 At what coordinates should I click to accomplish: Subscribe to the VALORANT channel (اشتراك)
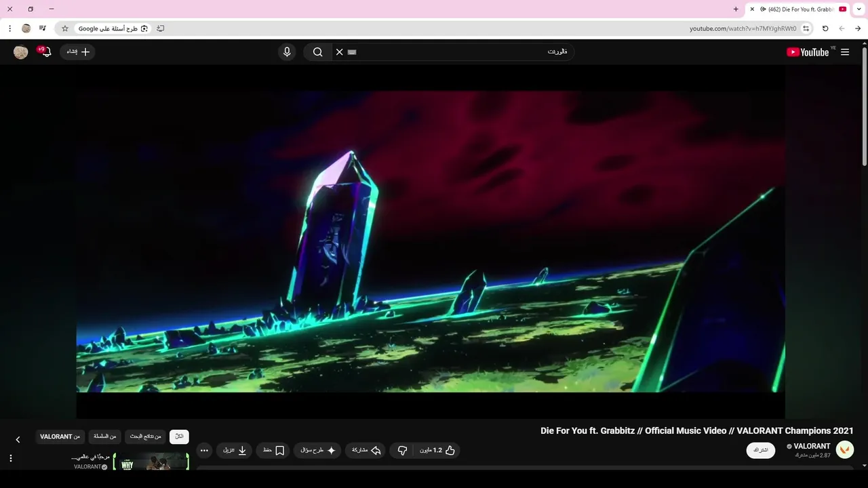[761, 450]
